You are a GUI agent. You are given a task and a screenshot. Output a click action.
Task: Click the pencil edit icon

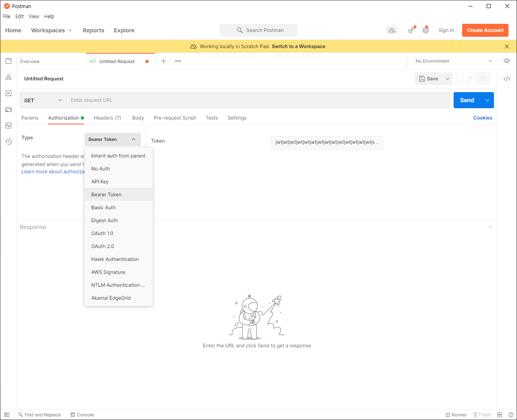[470, 79]
